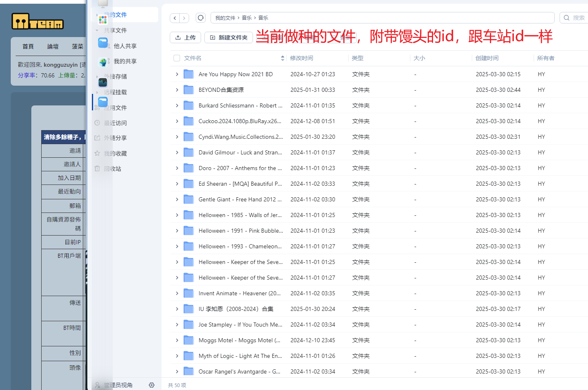Select Helloween - Keeper row dated 2024-11-01 01:25
Image resolution: width=588 pixels, height=390 pixels.
(x=379, y=262)
